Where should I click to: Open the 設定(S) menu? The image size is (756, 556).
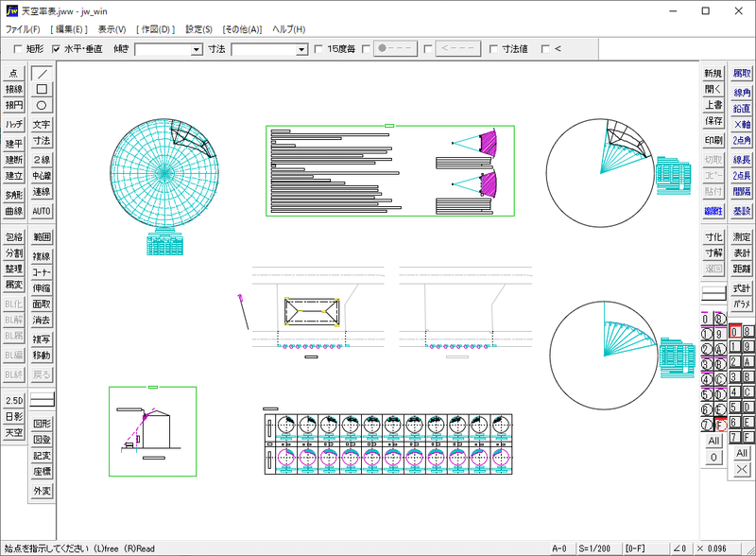tap(197, 29)
